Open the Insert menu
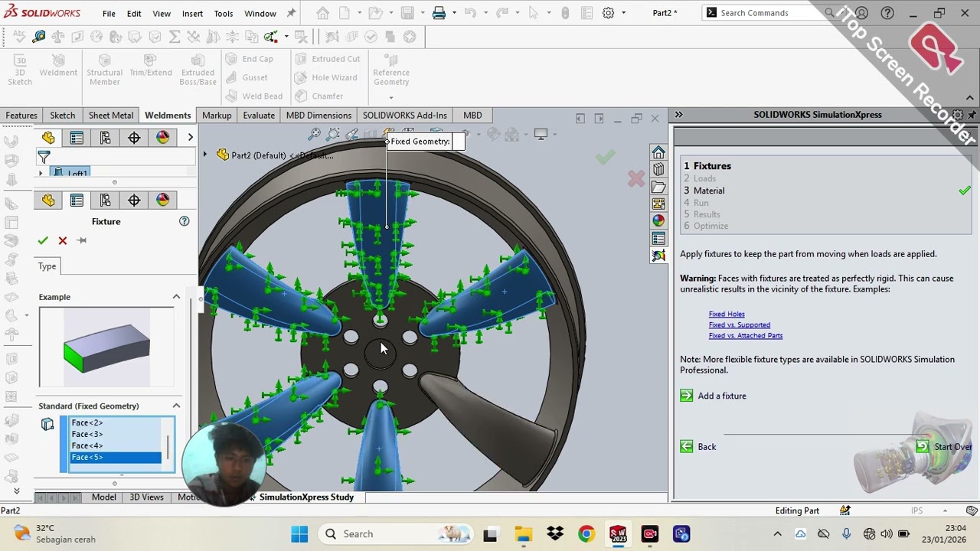The width and height of the screenshot is (980, 551). (192, 13)
